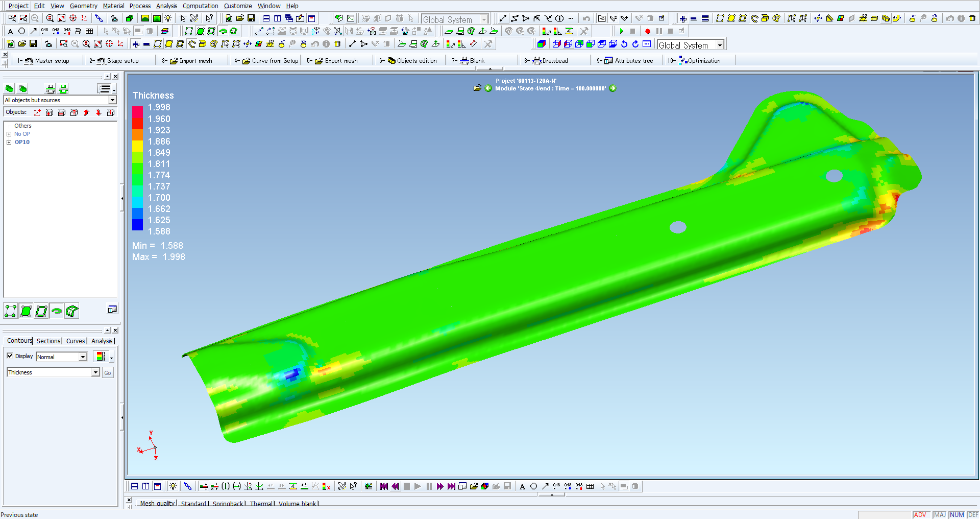This screenshot has width=980, height=519.
Task: Jump to the first state
Action: [x=384, y=486]
